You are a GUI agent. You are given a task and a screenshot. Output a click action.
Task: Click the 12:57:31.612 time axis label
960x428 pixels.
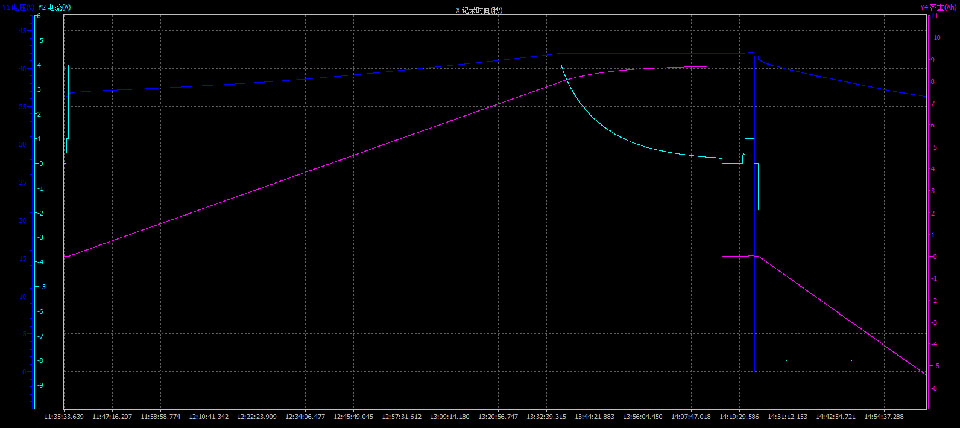(x=402, y=416)
